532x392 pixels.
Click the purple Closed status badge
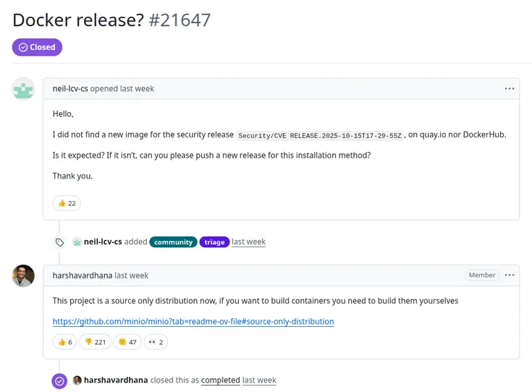pos(37,47)
